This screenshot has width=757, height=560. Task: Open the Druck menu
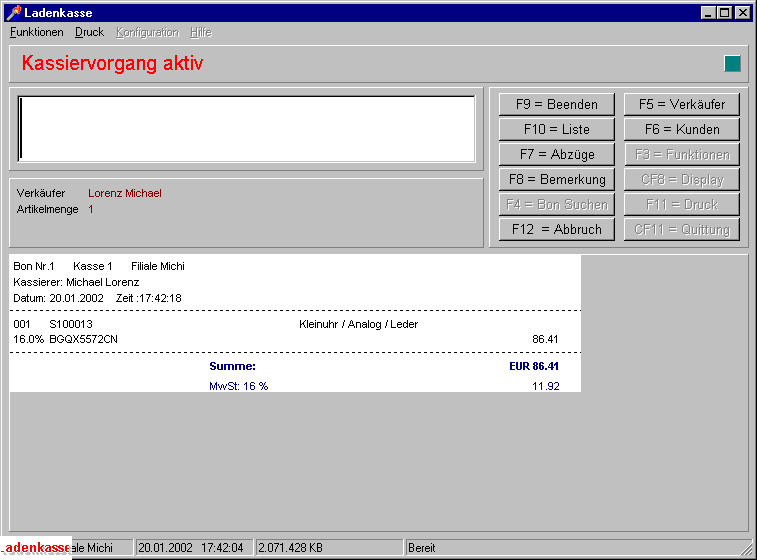coord(89,32)
